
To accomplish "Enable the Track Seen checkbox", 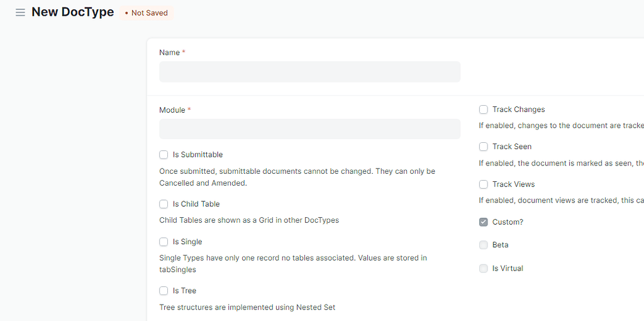I will pos(484,146).
